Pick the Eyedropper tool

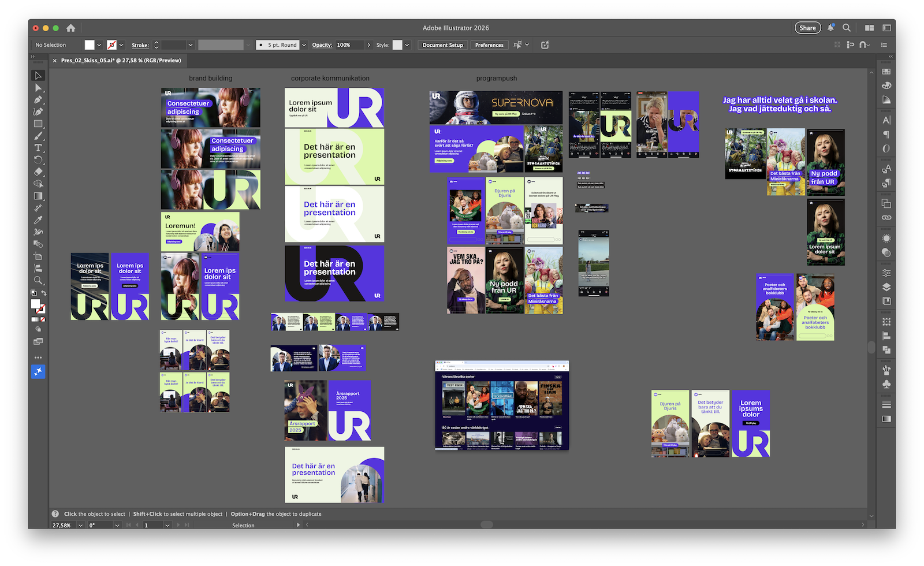coord(38,220)
